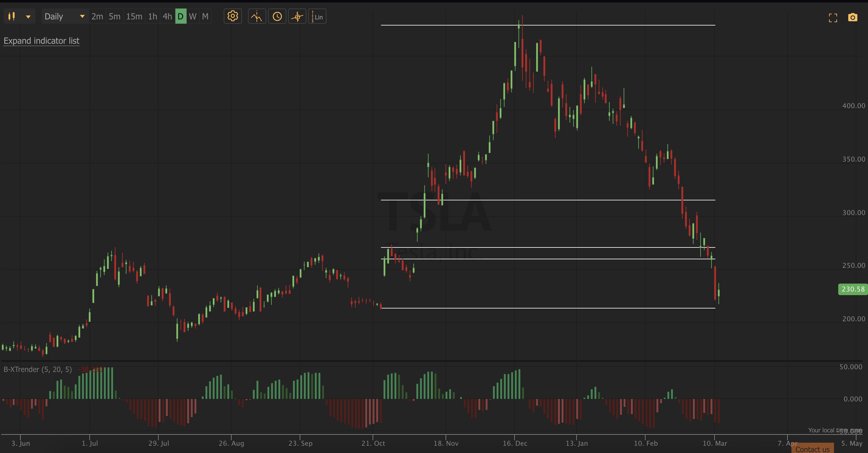Click the 250.00 price axis label
This screenshot has height=453, width=868.
853,266
